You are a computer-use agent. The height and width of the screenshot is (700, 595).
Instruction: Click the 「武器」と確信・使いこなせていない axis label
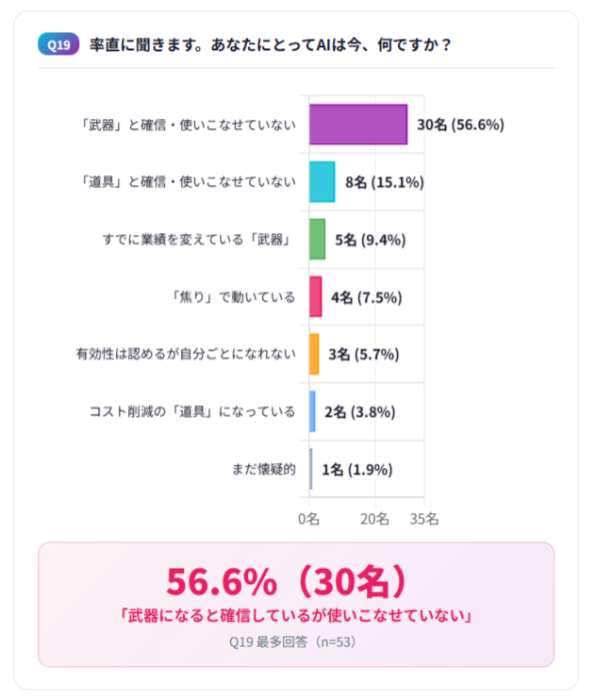pos(188,125)
